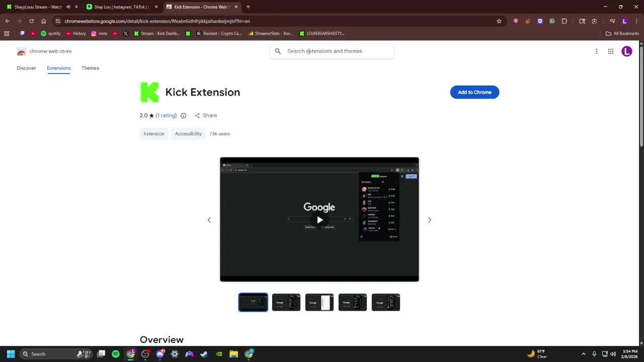Open the All Bookmarks folder
Image resolution: width=644 pixels, height=362 pixels.
[x=622, y=33]
